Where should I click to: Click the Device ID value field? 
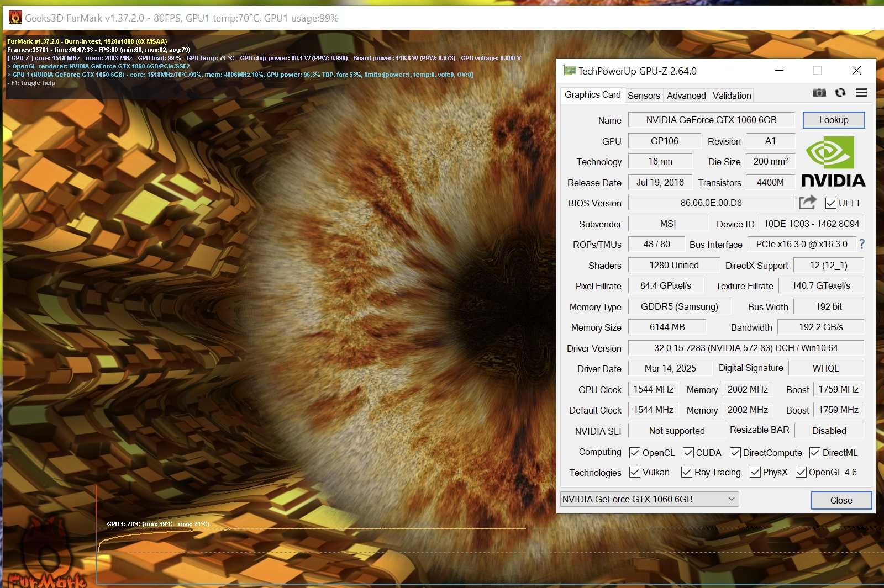coord(812,224)
